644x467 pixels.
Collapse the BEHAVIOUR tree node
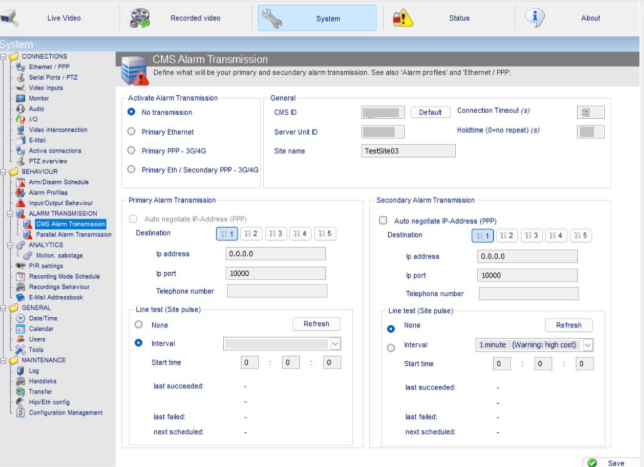(x=3, y=172)
